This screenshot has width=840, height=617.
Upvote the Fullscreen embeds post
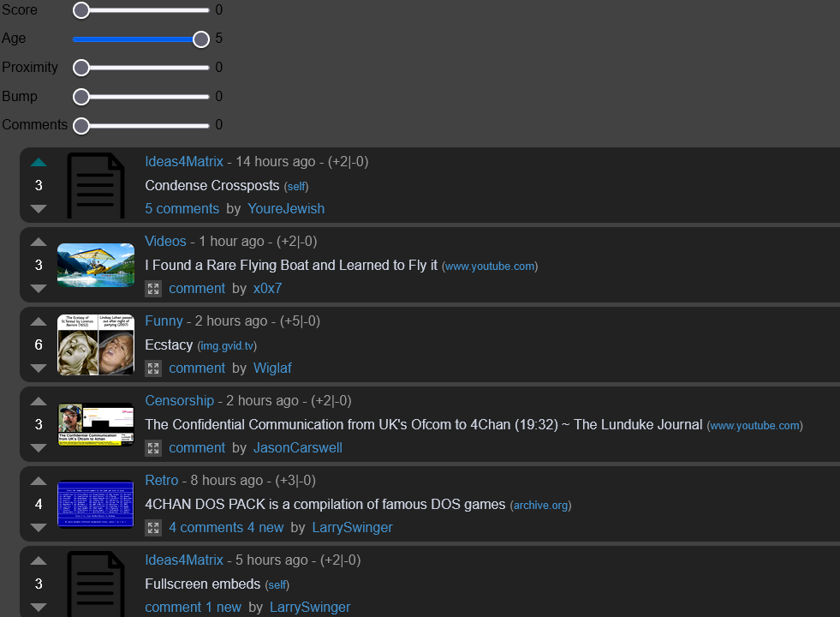click(39, 560)
